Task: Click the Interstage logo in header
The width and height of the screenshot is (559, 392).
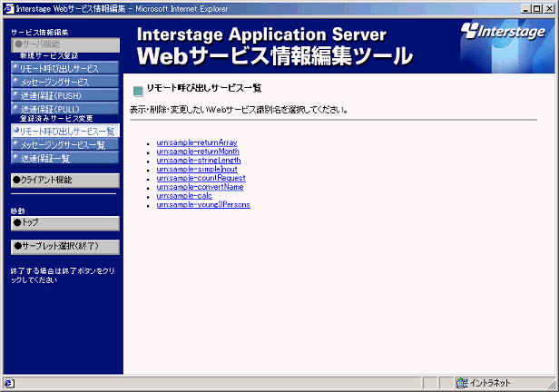Action: [x=503, y=32]
